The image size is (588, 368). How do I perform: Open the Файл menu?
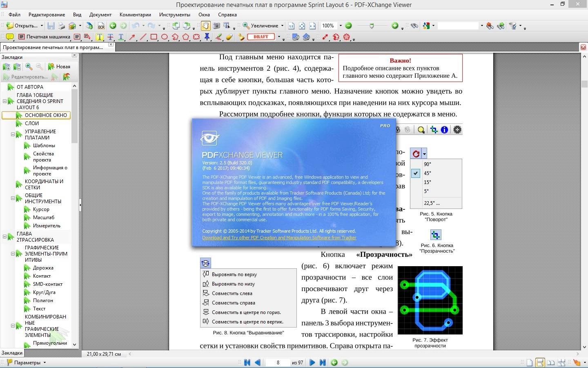(x=14, y=14)
